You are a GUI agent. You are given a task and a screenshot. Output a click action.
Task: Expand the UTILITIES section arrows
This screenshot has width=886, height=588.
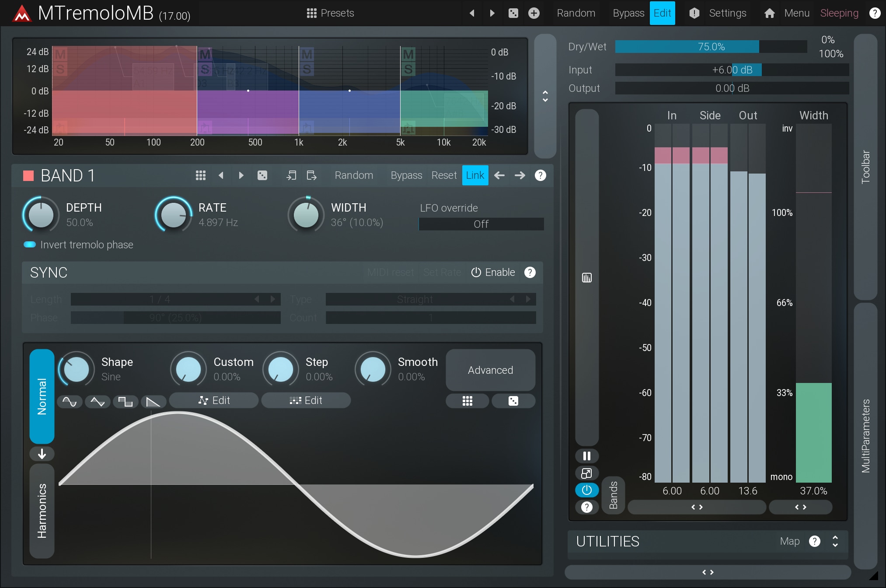click(x=835, y=541)
